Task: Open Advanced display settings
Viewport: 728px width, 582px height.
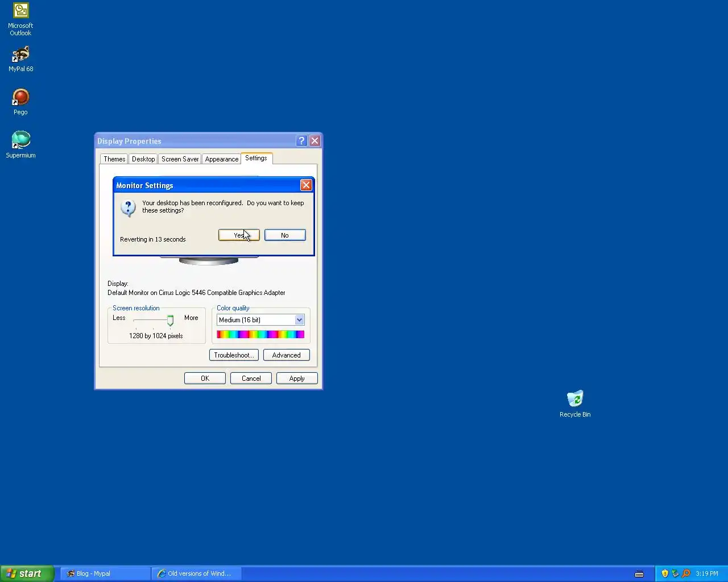Action: pyautogui.click(x=287, y=355)
